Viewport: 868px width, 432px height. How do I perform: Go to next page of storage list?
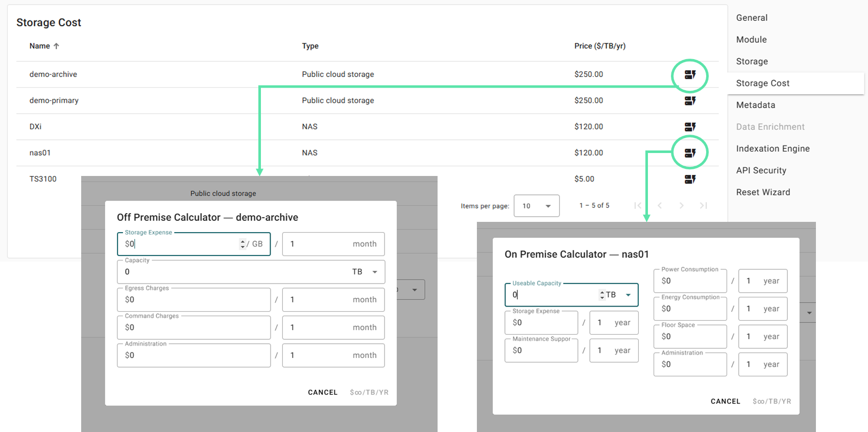point(681,206)
